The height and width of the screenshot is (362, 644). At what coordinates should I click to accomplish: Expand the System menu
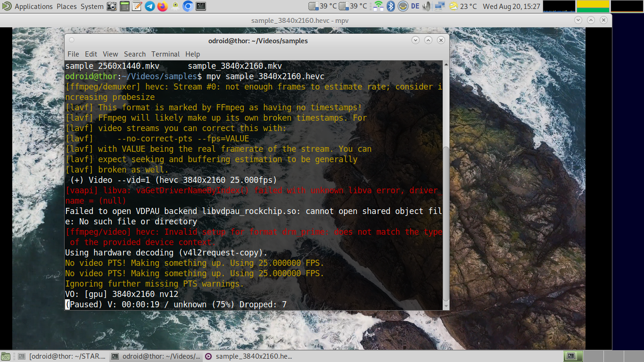[x=92, y=7]
